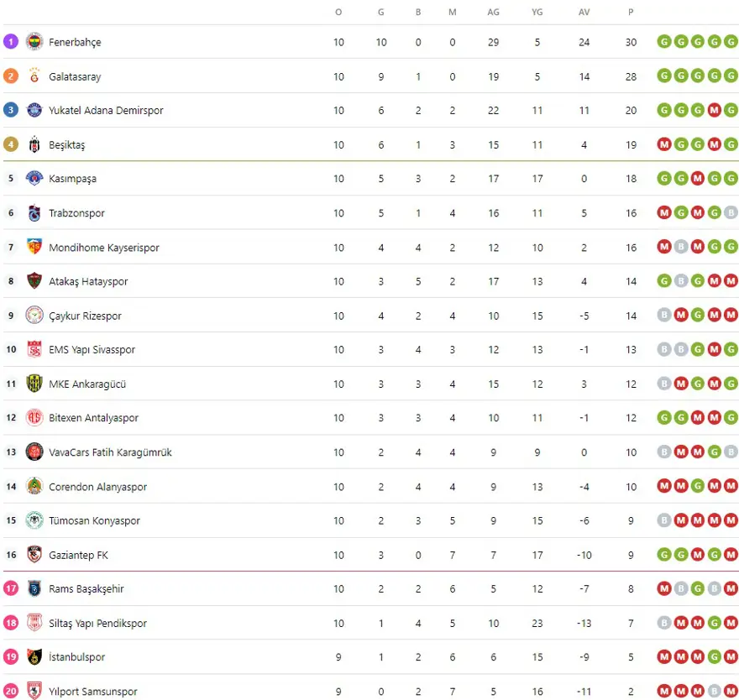Click the AV goal difference column header
This screenshot has width=739, height=700.
point(584,12)
